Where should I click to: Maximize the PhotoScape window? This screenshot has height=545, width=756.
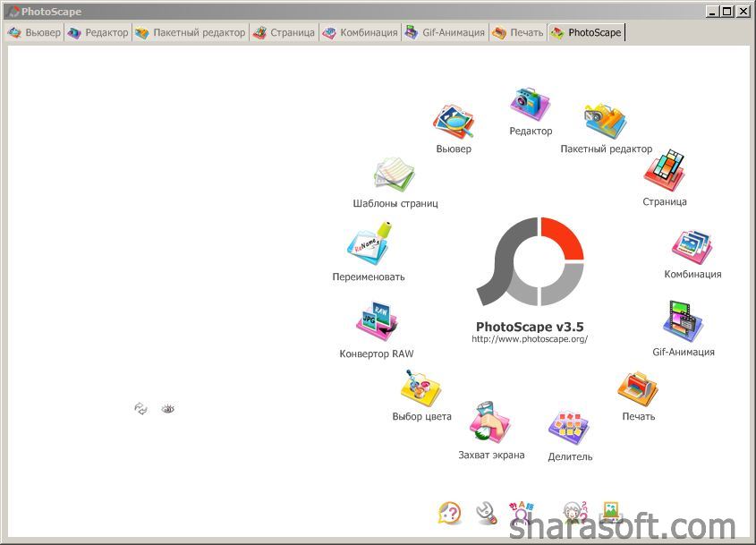click(727, 11)
